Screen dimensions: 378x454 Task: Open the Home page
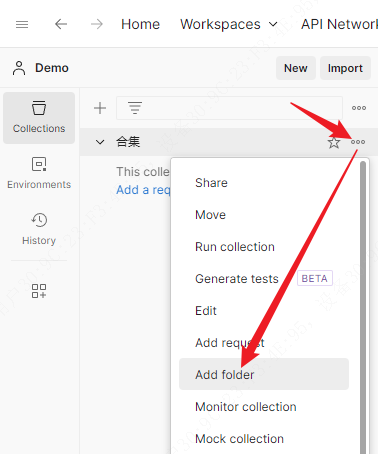coord(140,24)
